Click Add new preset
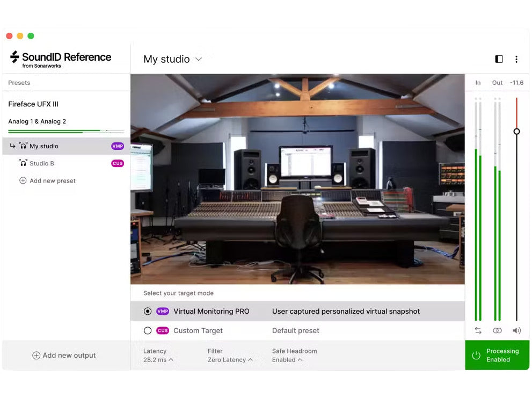 click(x=47, y=180)
